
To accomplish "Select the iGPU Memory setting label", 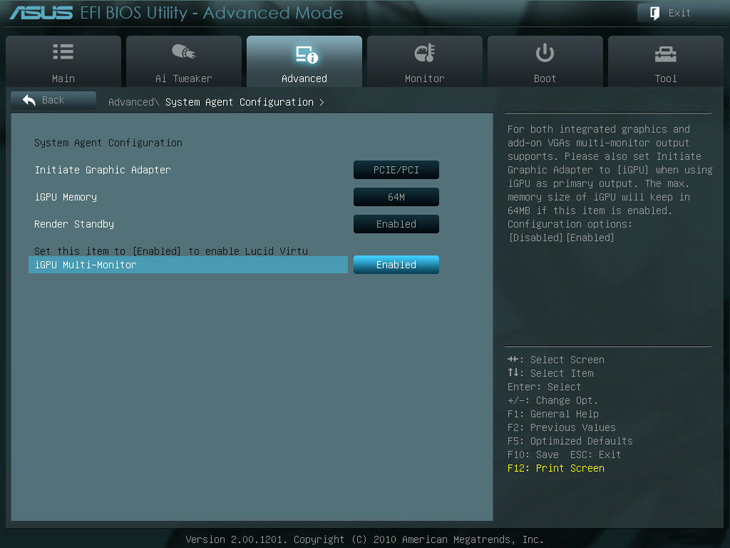I will (65, 197).
